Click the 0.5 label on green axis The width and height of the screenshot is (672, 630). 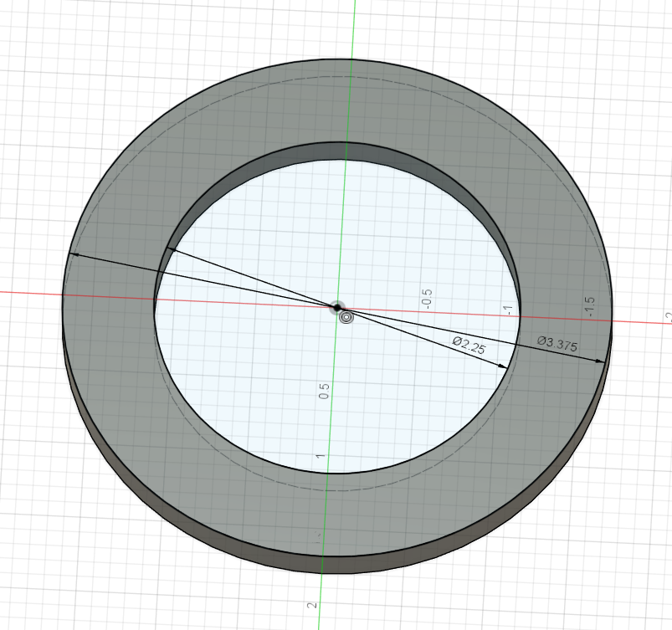[324, 391]
